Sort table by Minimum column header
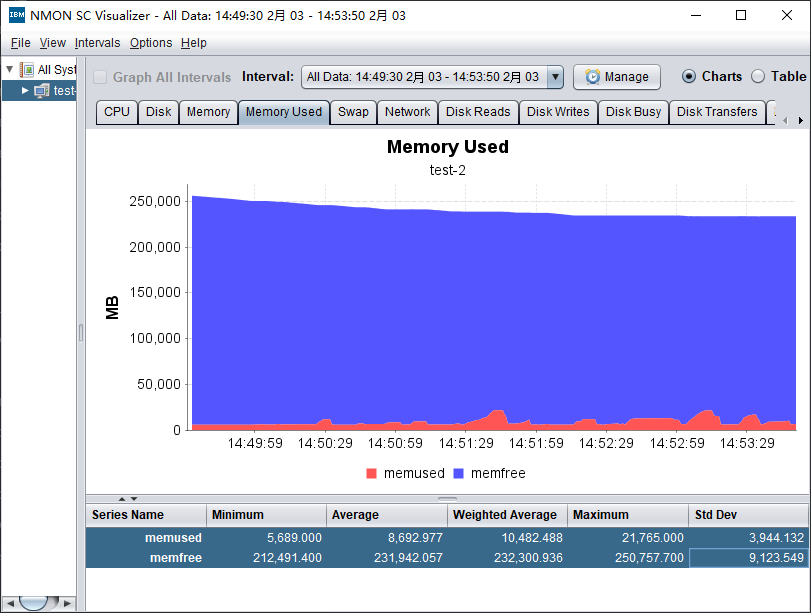This screenshot has width=811, height=613. point(266,515)
